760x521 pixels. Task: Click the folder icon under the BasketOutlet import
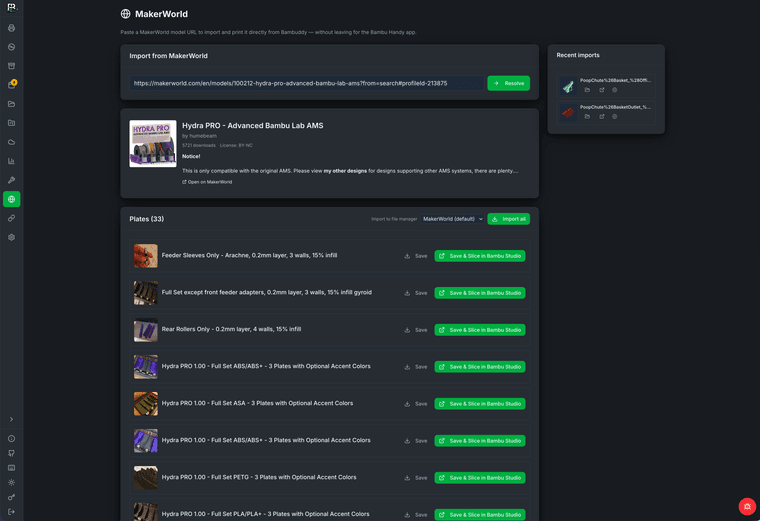tap(587, 117)
